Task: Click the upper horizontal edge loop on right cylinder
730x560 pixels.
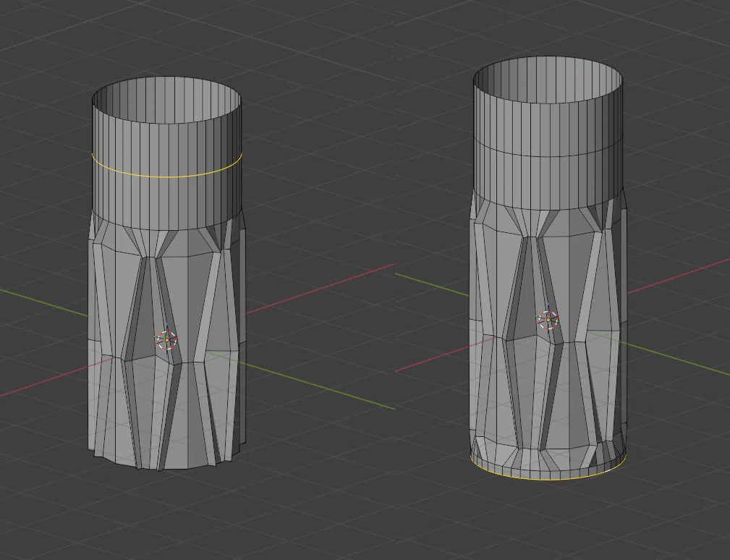Action: tap(548, 156)
